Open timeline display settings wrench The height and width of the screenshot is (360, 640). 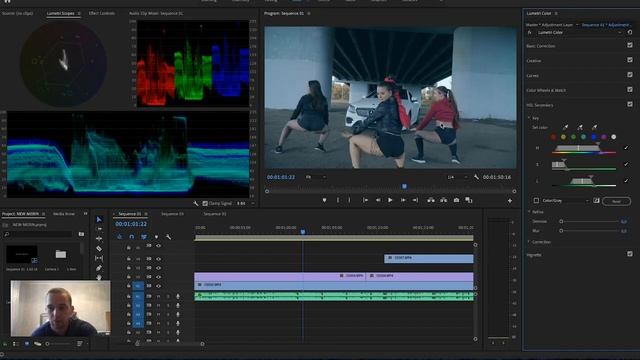pos(168,237)
